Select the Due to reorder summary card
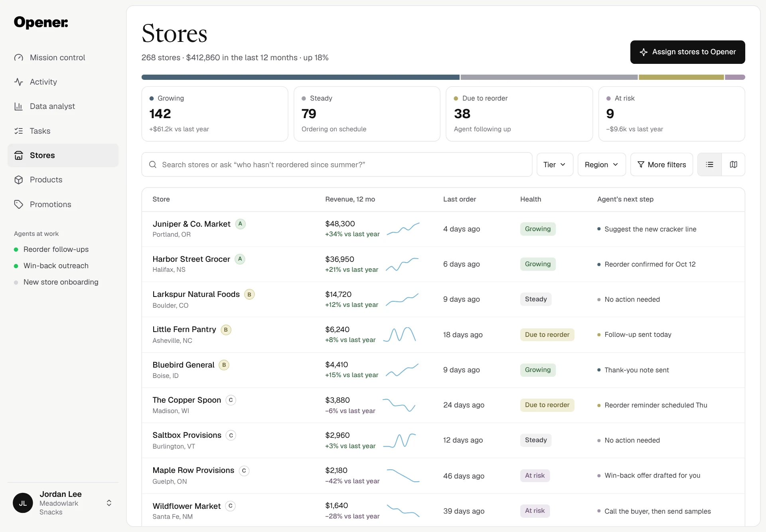This screenshot has width=766, height=532. tap(519, 114)
